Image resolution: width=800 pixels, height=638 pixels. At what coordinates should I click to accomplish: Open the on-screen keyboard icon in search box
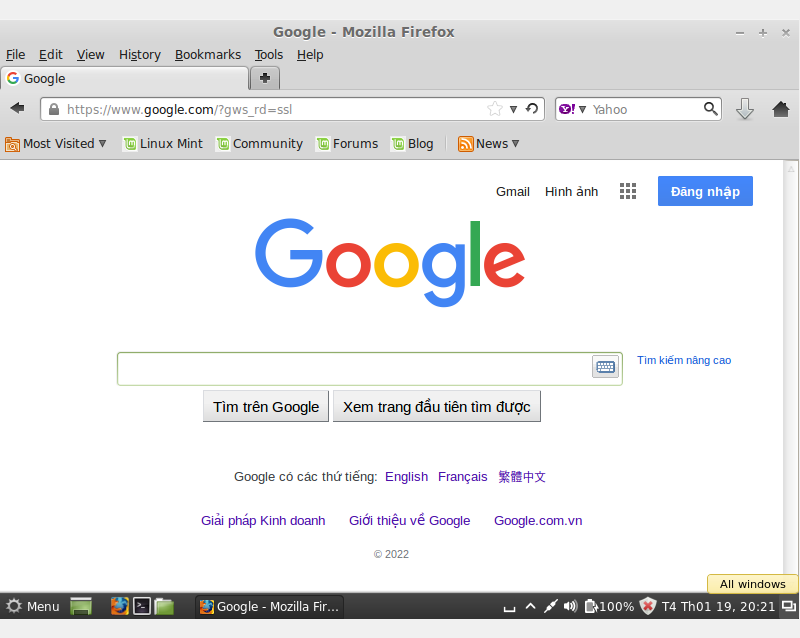[605, 367]
